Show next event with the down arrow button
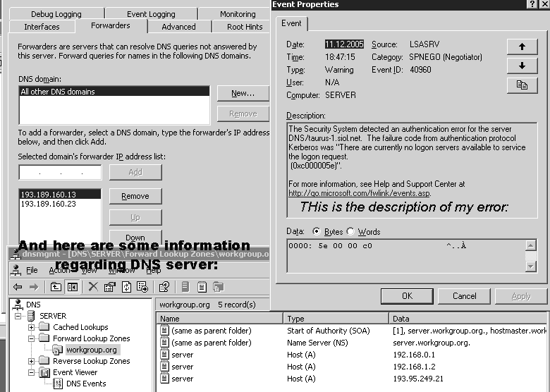The height and width of the screenshot is (392, 550). pos(522,66)
